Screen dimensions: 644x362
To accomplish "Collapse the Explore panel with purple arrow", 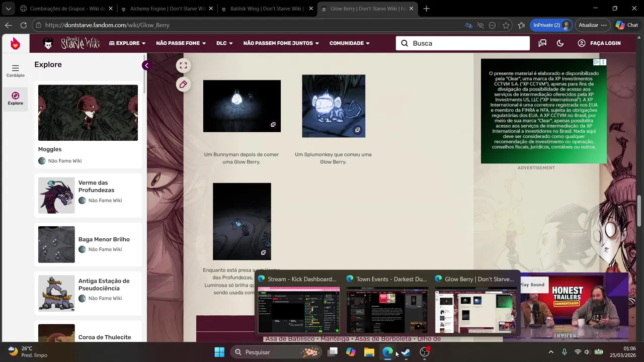I will (146, 65).
